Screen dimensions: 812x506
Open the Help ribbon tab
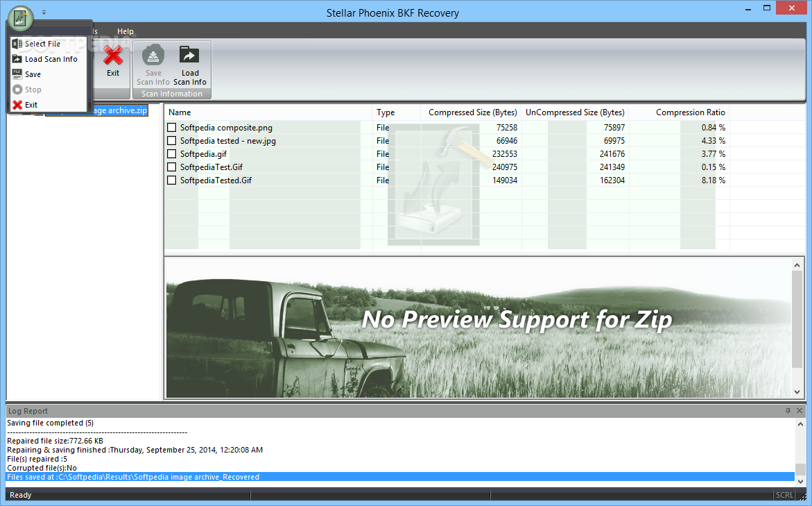(x=125, y=31)
